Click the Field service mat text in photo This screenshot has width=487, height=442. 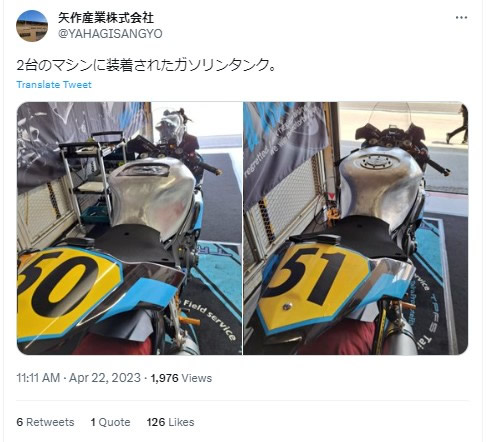(x=210, y=319)
